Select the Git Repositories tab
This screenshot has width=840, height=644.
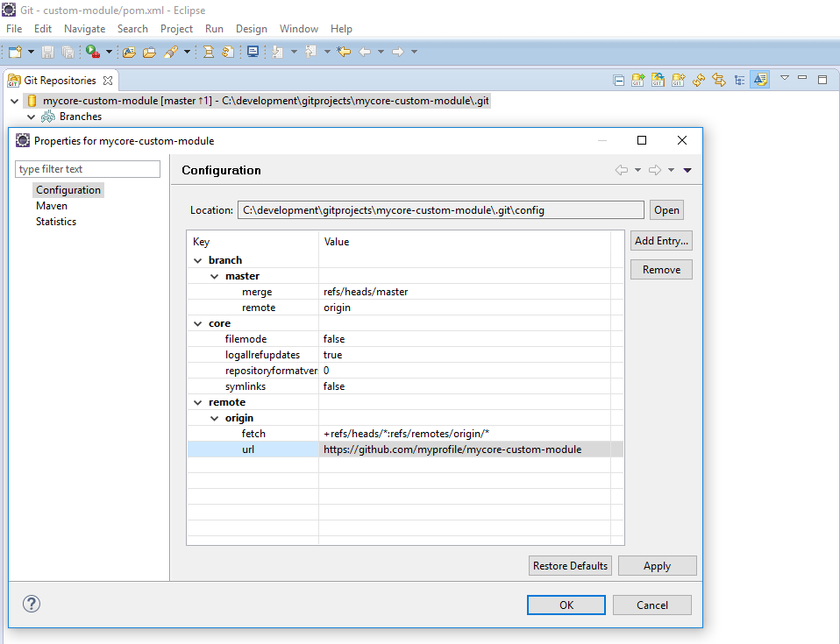point(60,81)
